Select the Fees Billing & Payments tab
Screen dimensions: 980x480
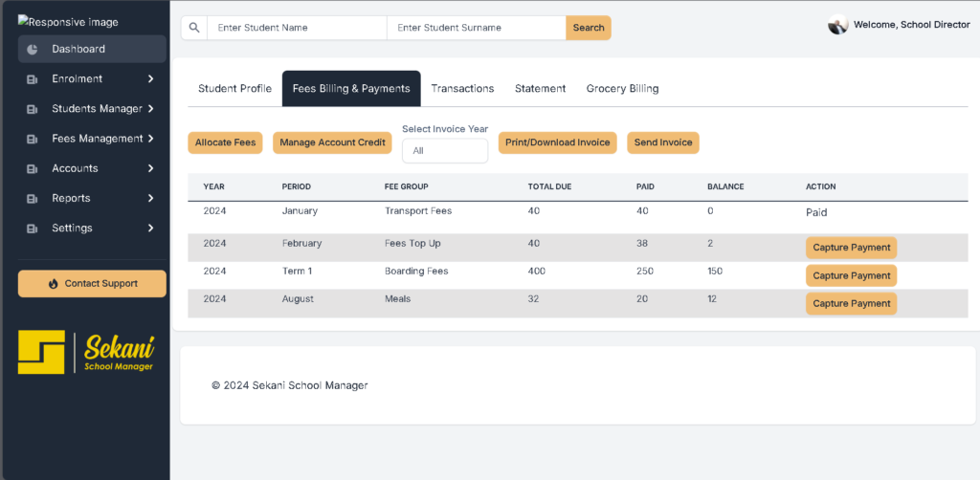(351, 89)
